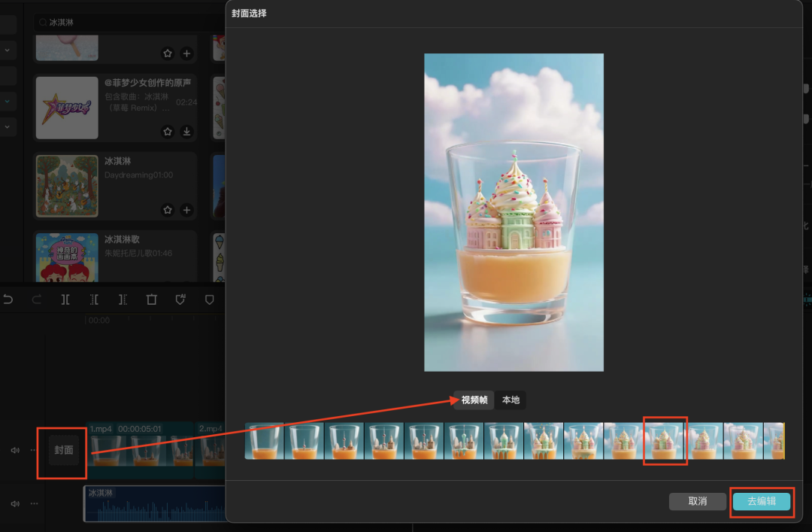Expand the highlighted blue sidebar chevron
Screen dimensions: 812x532
point(8,101)
